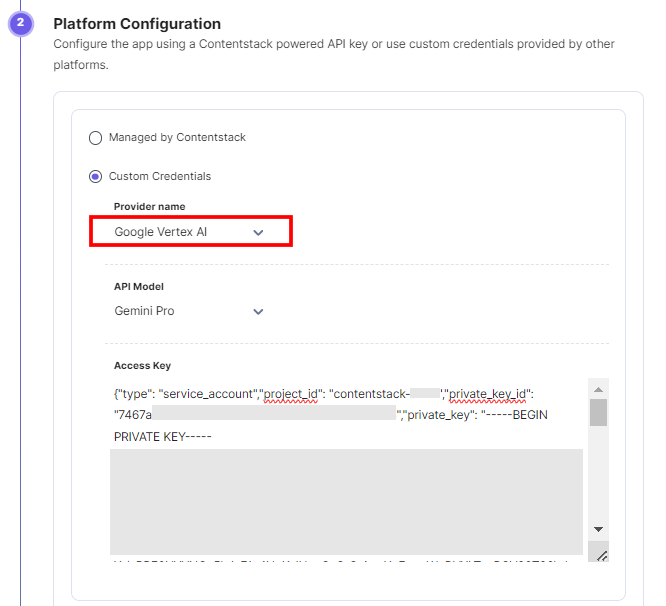
Task: Click the chevron beside Gemini Pro
Action: coord(258,312)
